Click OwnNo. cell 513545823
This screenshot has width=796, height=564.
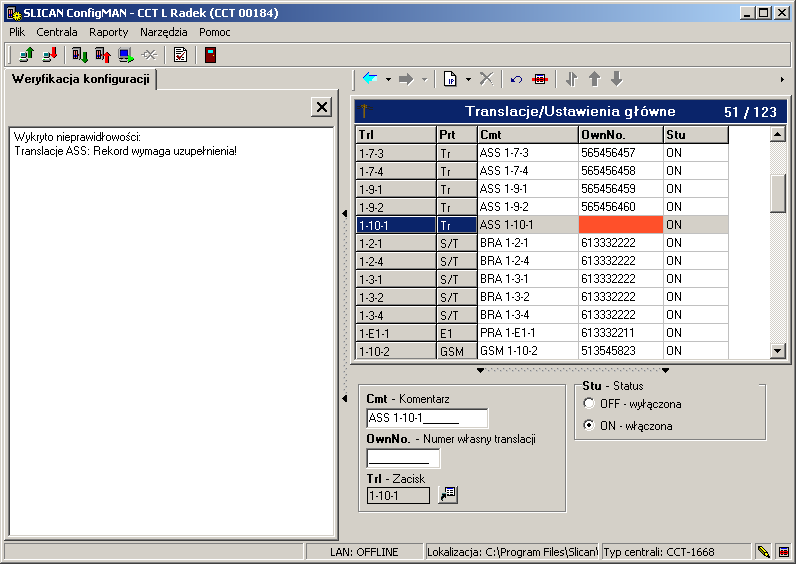pyautogui.click(x=620, y=351)
